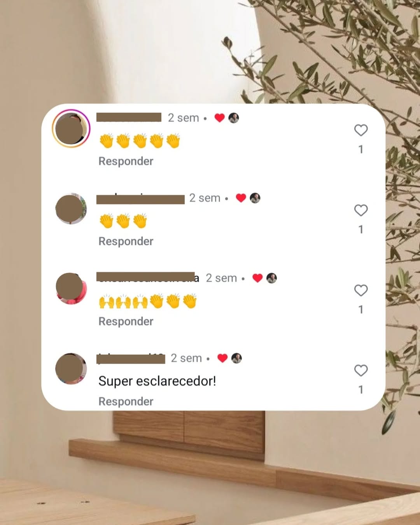Screen dimensions: 420x525
Task: Reply to the three clapping emojis comment
Action: 126,241
